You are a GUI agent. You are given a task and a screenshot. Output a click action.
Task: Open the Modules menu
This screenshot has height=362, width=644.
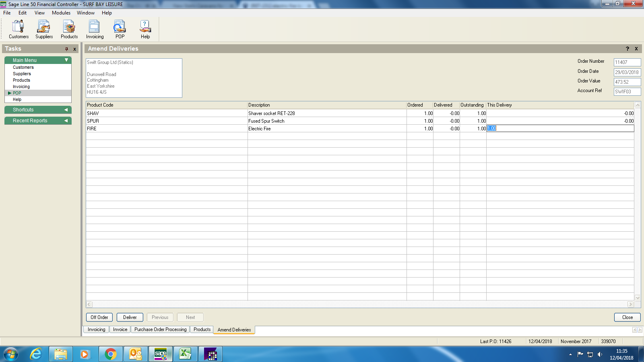(61, 13)
